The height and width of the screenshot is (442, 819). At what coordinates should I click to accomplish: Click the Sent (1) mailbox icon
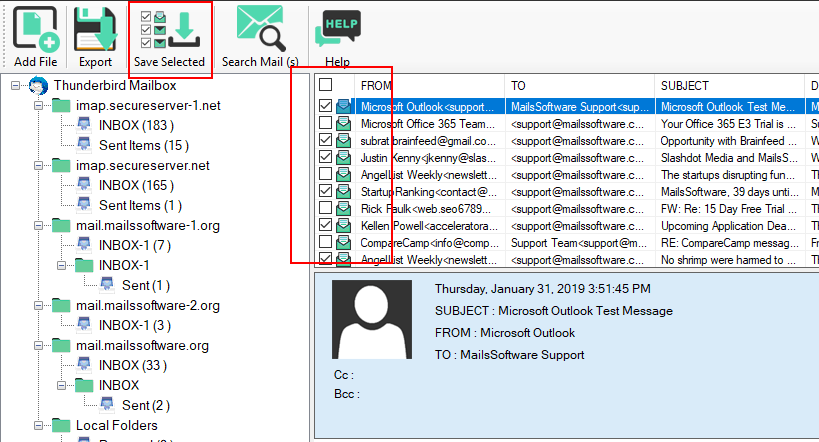pos(107,285)
